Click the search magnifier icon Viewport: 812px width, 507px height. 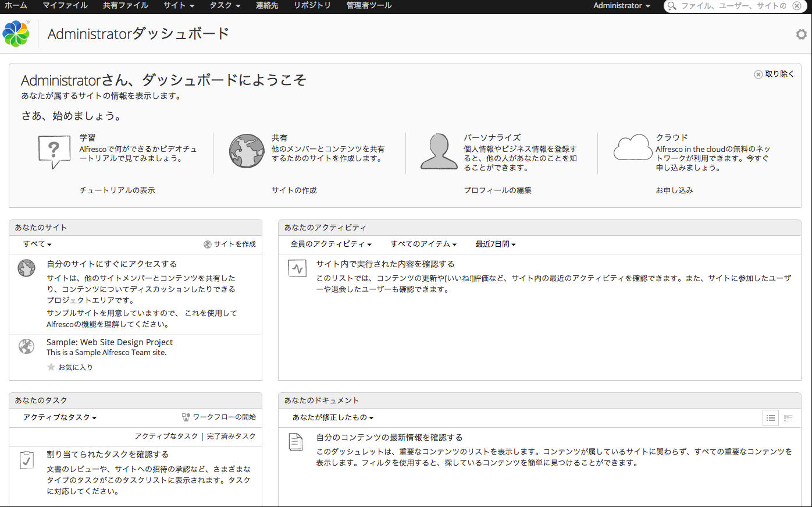click(x=672, y=6)
